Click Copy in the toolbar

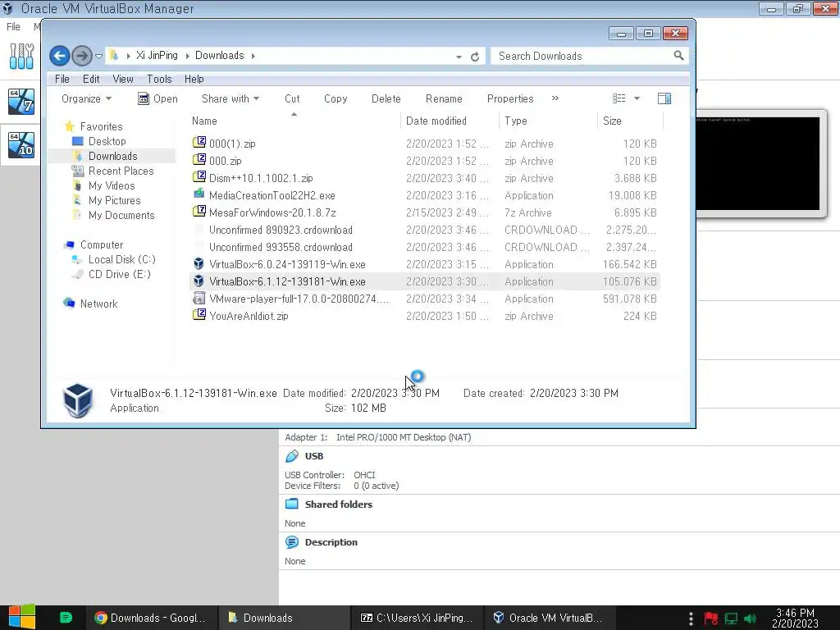[336, 98]
